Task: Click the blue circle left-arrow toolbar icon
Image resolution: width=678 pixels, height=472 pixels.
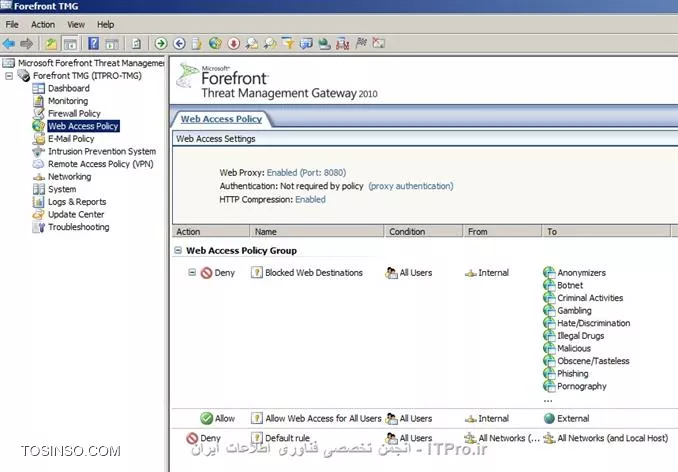Action: coord(179,44)
